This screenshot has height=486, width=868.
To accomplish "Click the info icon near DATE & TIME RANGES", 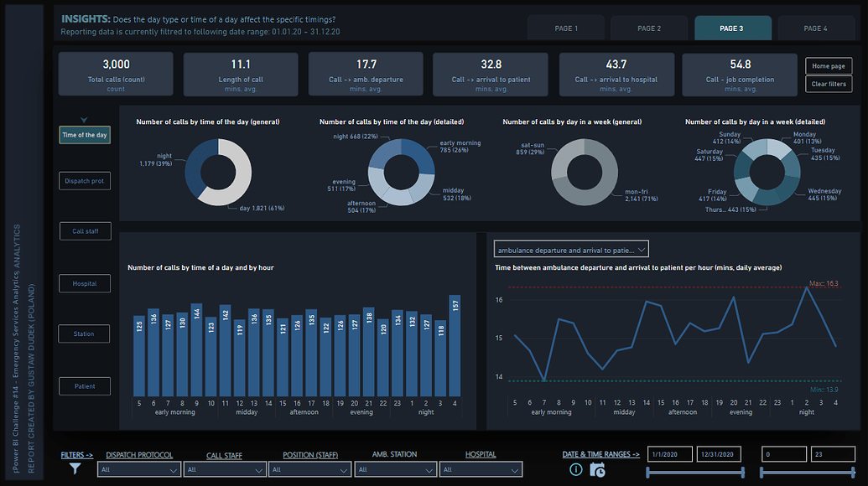I will 575,469.
